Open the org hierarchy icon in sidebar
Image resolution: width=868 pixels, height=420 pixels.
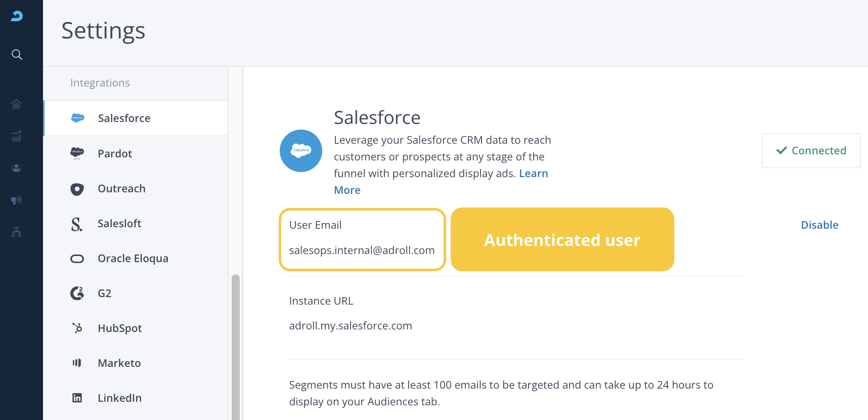tap(17, 232)
